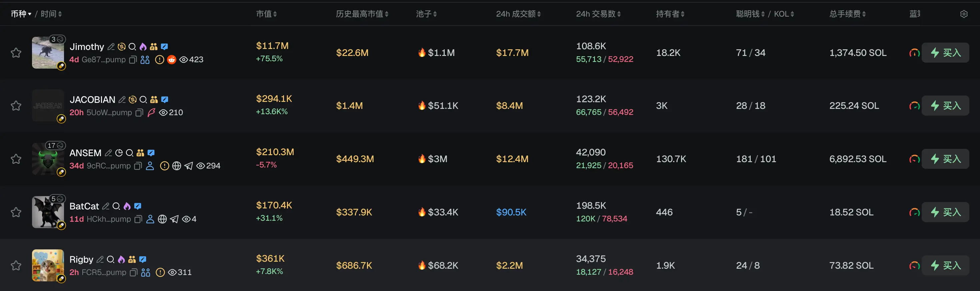
Task: Open the yellow warning icon on Jimothy row
Action: tap(160, 60)
